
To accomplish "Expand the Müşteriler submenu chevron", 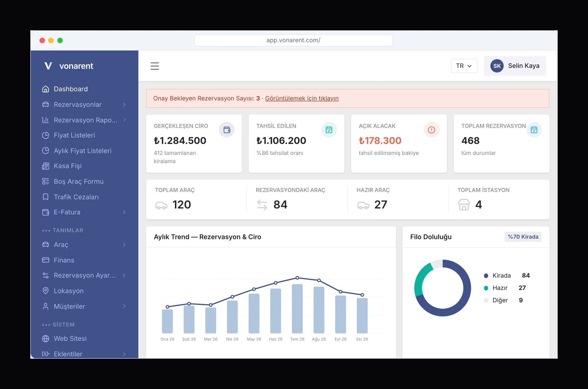I will point(124,306).
